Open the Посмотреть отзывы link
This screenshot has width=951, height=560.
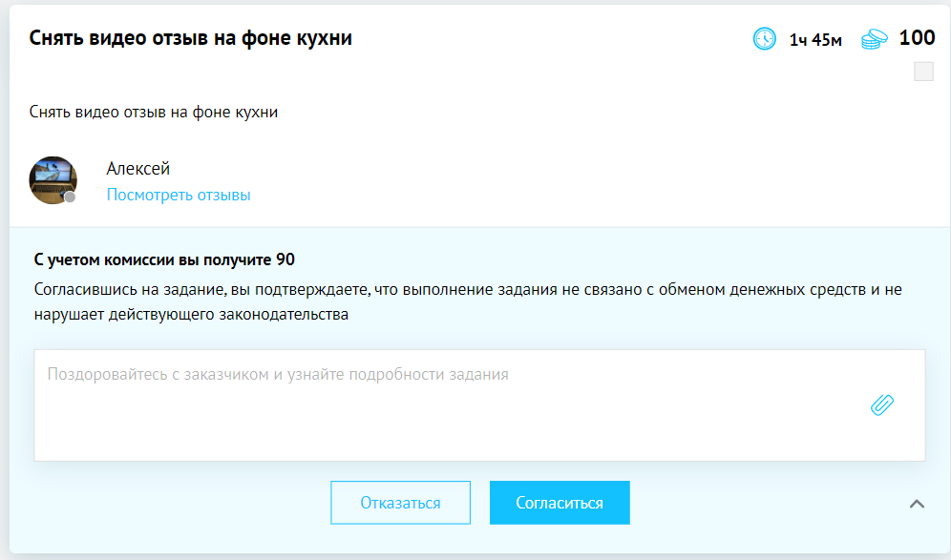pyautogui.click(x=179, y=196)
